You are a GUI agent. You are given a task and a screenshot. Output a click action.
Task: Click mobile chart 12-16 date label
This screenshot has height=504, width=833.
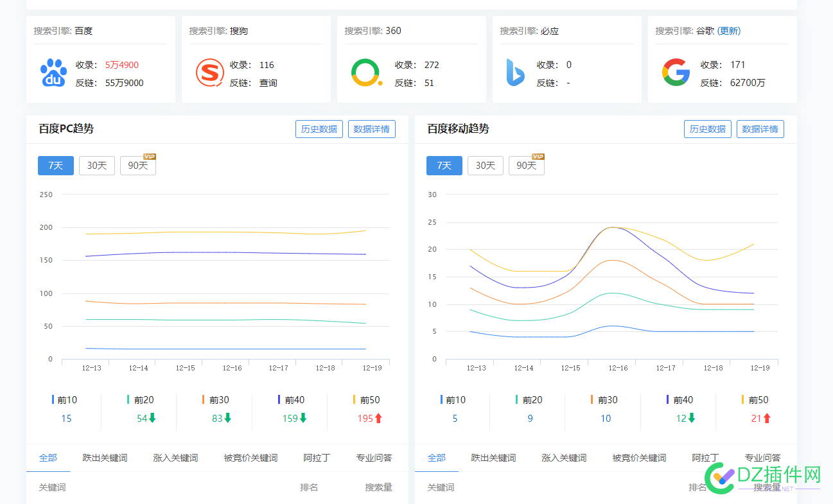click(x=618, y=368)
